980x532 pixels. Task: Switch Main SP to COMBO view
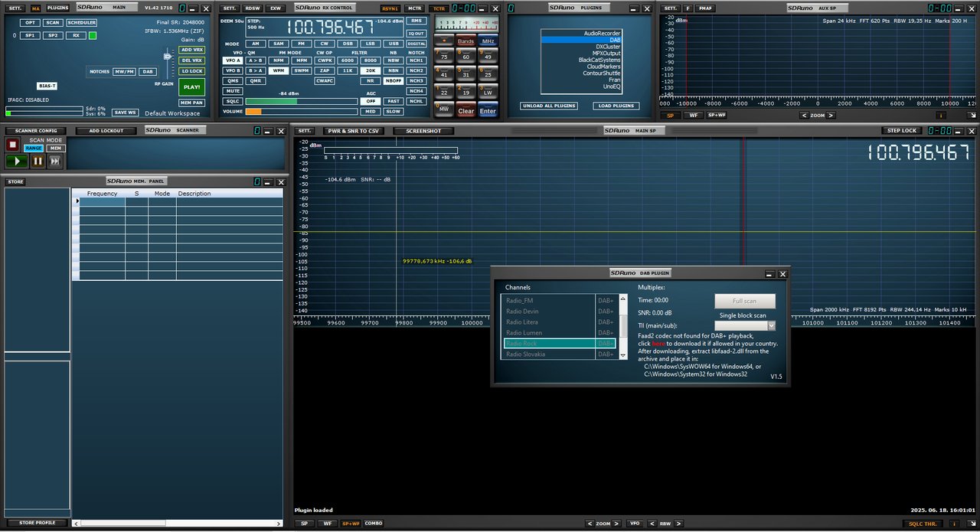[374, 524]
